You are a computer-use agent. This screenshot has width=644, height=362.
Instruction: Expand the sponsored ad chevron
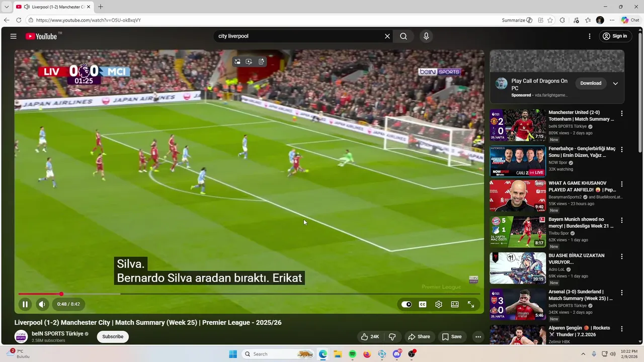coord(615,83)
